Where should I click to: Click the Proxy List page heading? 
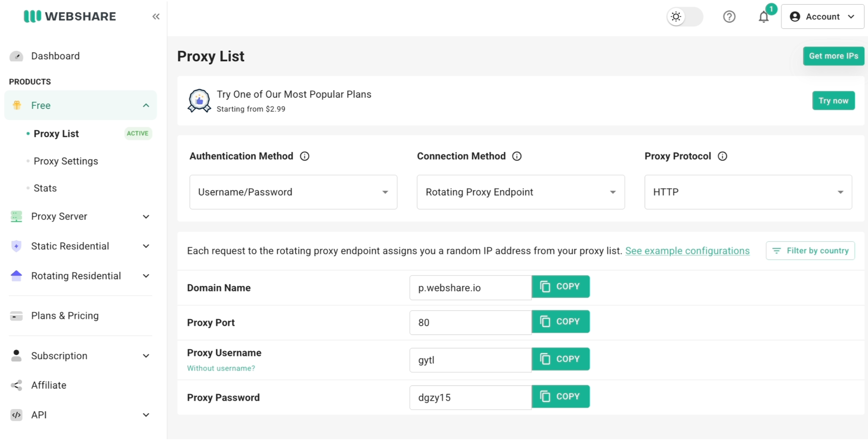(211, 56)
